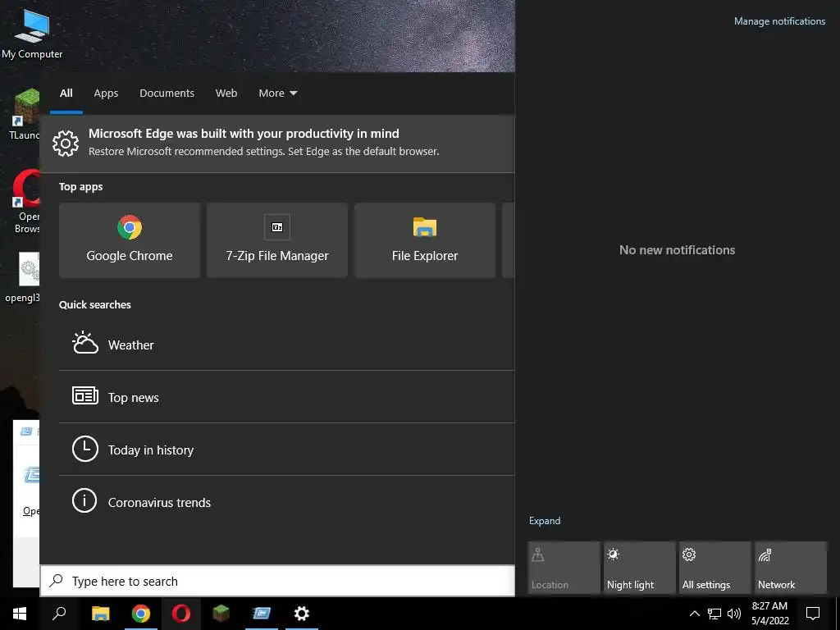Select the Weather quick search
This screenshot has width=840, height=630.
tap(286, 345)
